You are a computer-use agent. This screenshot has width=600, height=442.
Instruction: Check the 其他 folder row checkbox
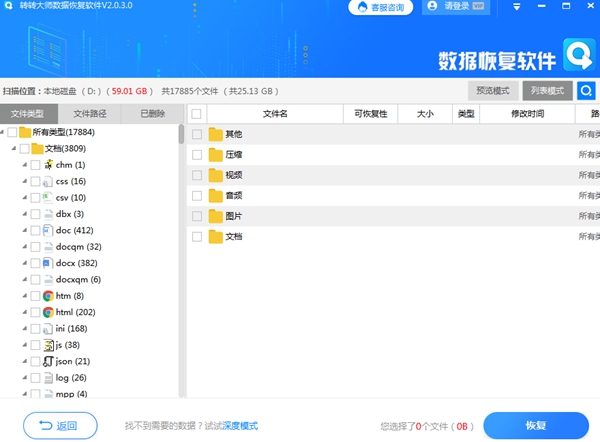tap(197, 134)
